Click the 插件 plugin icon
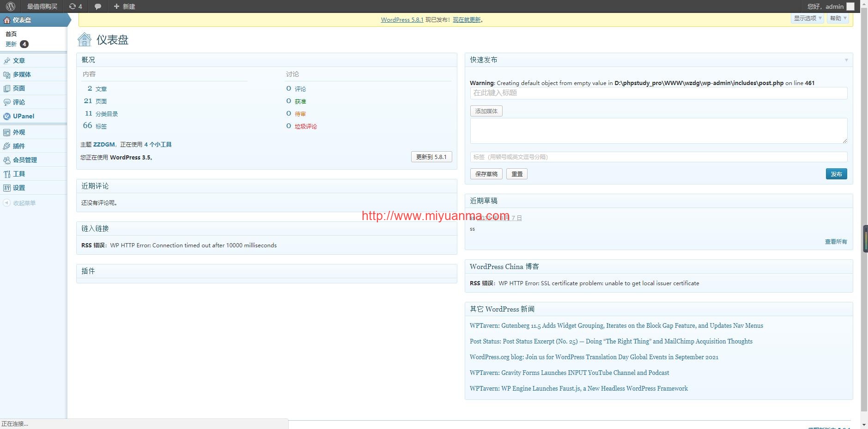Screen dimensions: 868x429 (x=7, y=146)
